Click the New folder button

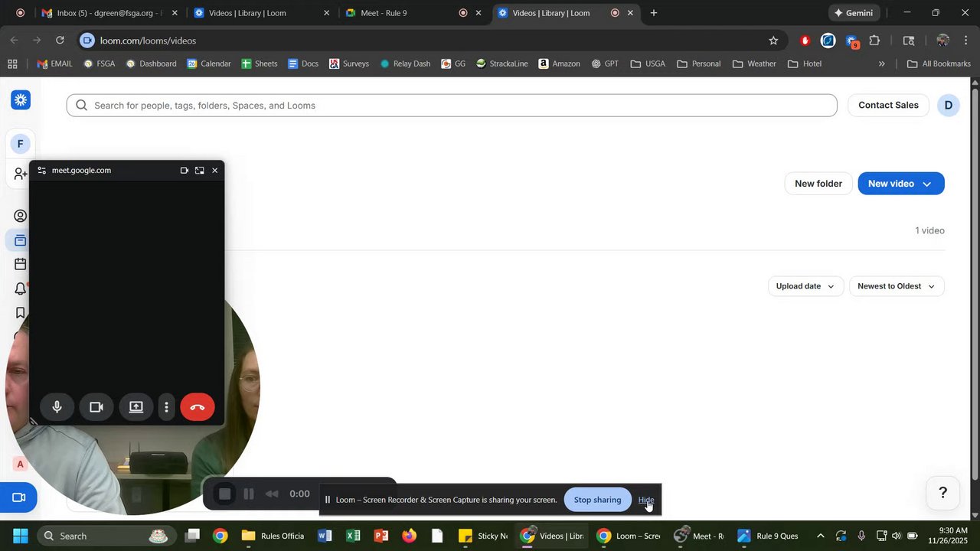coord(818,184)
